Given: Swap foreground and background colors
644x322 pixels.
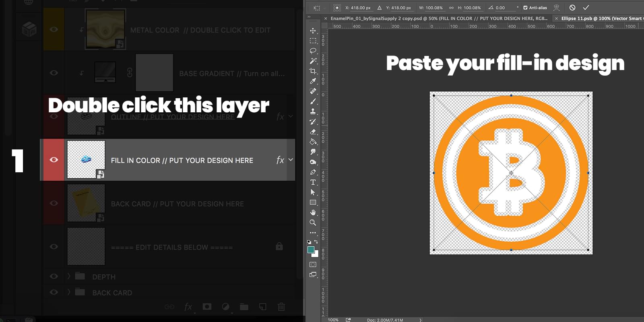Looking at the screenshot, I should 316,242.
